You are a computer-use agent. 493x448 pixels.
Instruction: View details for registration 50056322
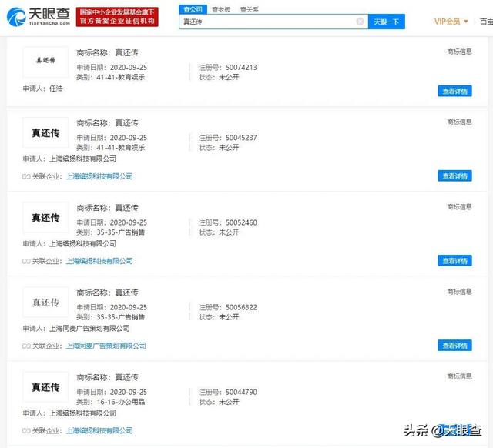tap(454, 346)
